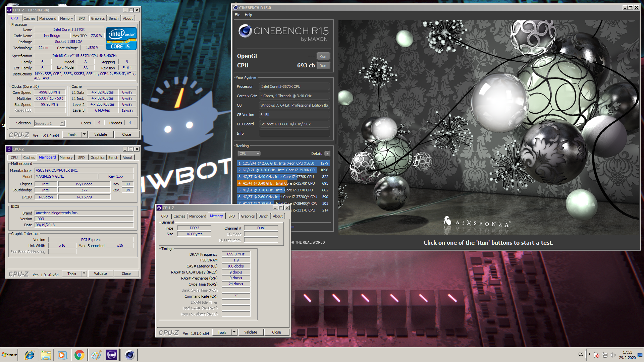Open the Details arrow in Ranking
Viewport: 644px width, 362px height.
pos(327,154)
